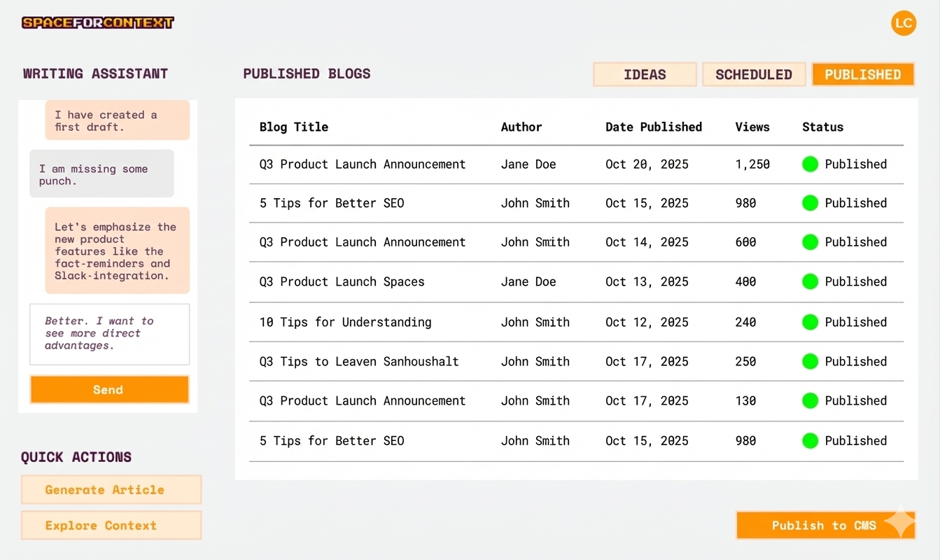Toggle published state on the second Q3 Product Launch Announcement

click(x=810, y=242)
